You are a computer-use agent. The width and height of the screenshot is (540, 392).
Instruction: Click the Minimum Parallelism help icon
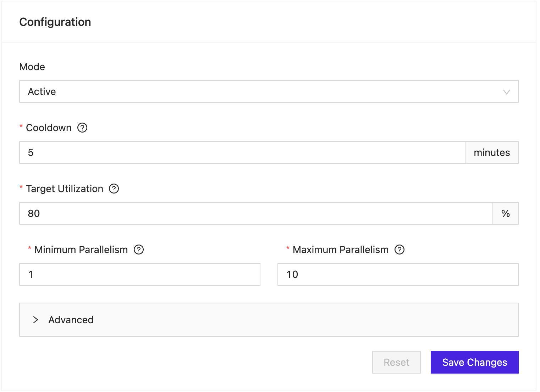[139, 250]
